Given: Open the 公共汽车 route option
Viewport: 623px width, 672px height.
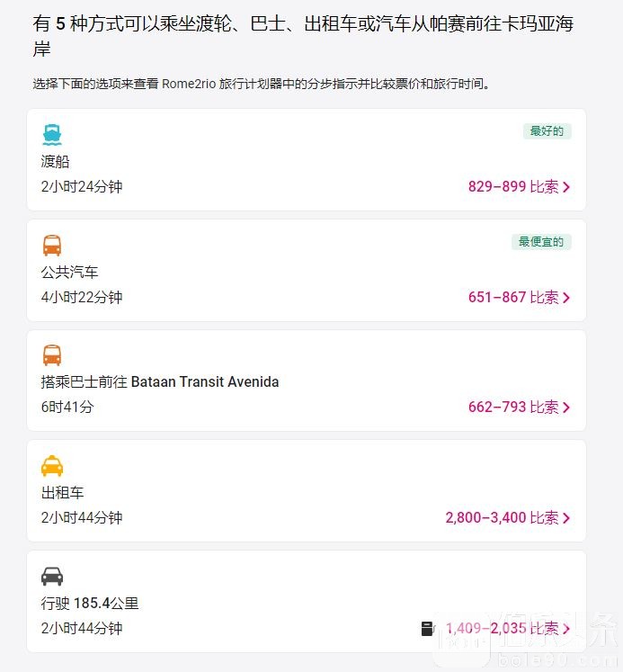Looking at the screenshot, I should (x=307, y=270).
